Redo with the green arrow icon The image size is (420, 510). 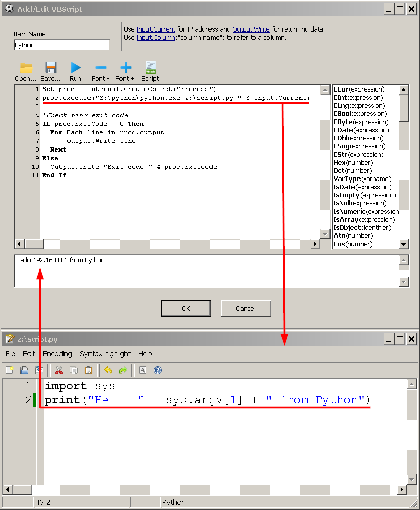point(123,370)
